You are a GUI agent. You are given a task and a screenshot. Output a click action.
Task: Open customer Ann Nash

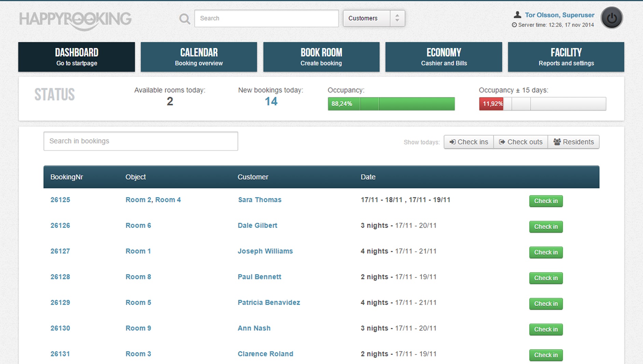tap(254, 328)
